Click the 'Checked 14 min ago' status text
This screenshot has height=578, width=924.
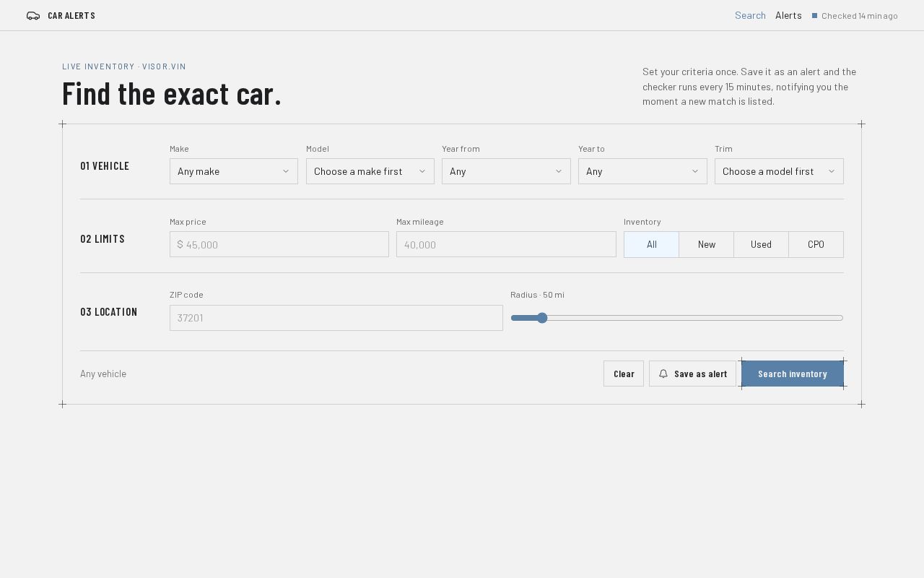click(x=860, y=16)
